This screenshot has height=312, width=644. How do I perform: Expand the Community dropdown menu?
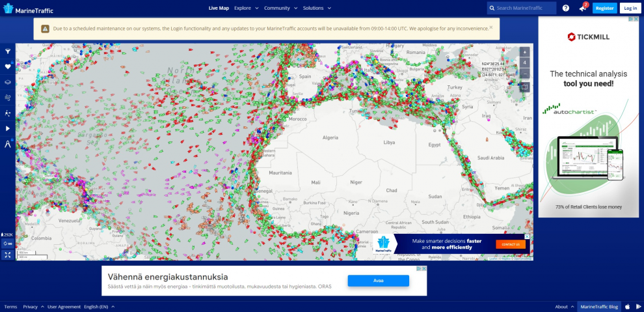[x=281, y=8]
